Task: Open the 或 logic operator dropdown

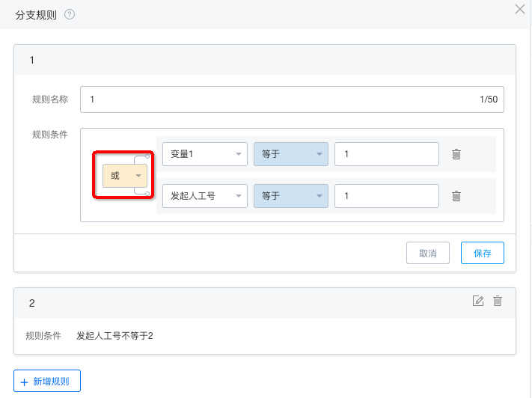Action: point(125,176)
